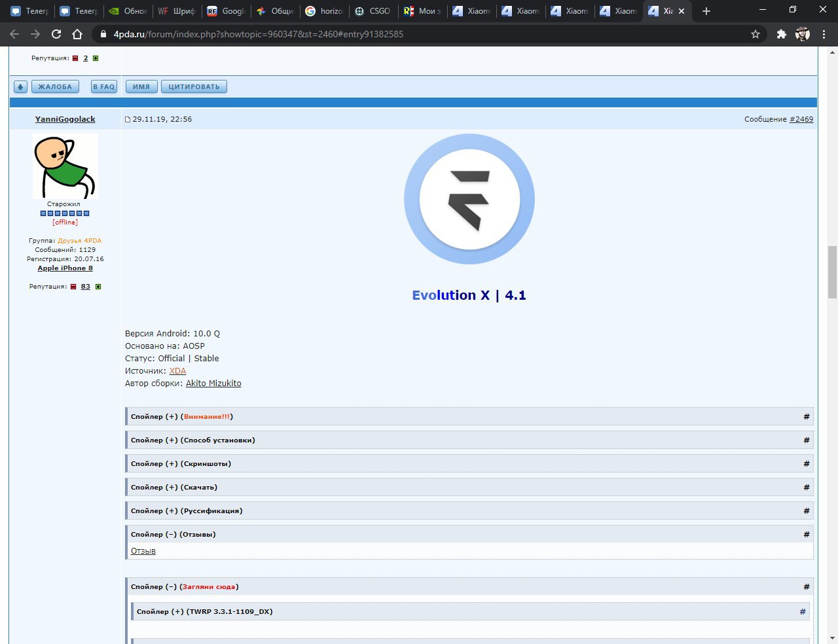Image resolution: width=838 pixels, height=644 pixels.
Task: Focus the address bar URL
Action: click(x=259, y=34)
